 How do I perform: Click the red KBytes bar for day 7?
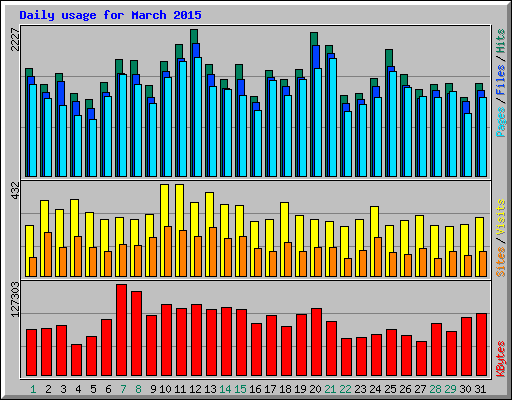coord(121,330)
